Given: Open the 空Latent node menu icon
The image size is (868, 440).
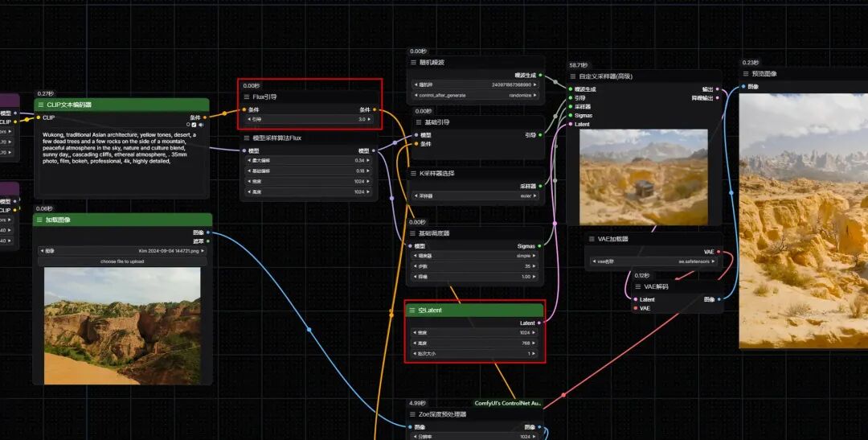Looking at the screenshot, I should (x=411, y=310).
